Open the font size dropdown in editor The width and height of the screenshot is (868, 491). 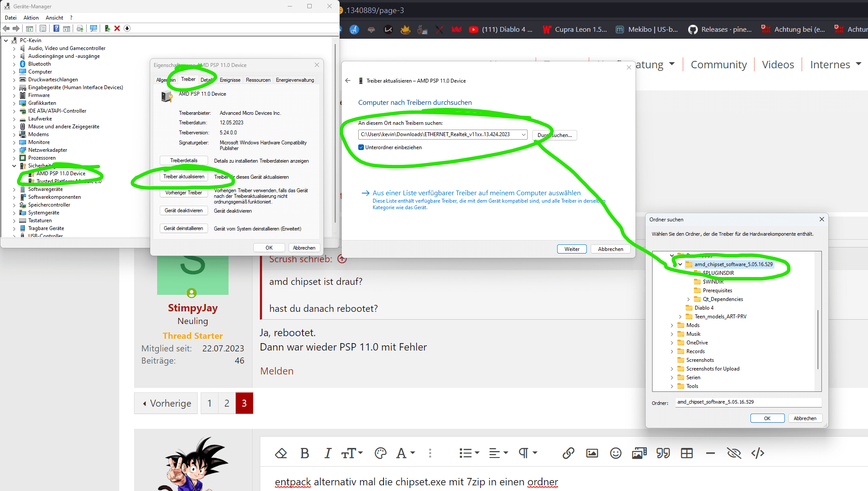pos(352,453)
